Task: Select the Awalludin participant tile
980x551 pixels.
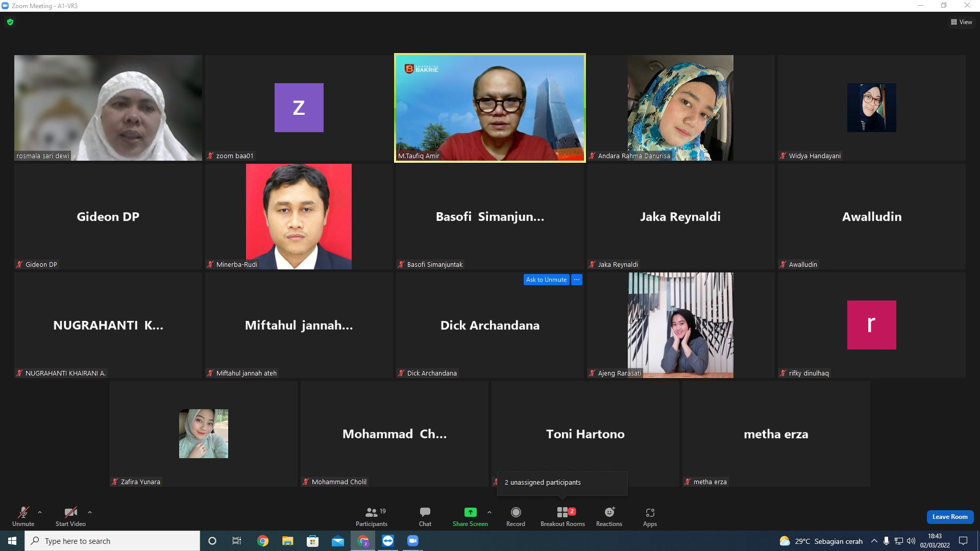Action: [872, 216]
